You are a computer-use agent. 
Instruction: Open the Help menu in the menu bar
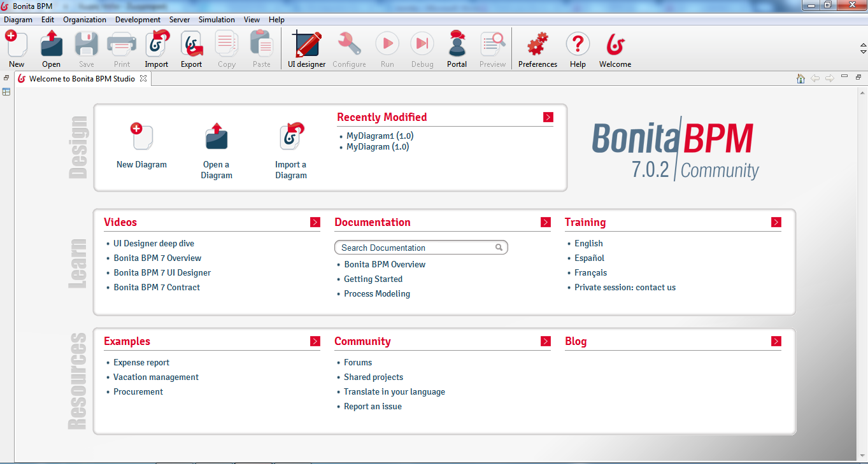(276, 20)
